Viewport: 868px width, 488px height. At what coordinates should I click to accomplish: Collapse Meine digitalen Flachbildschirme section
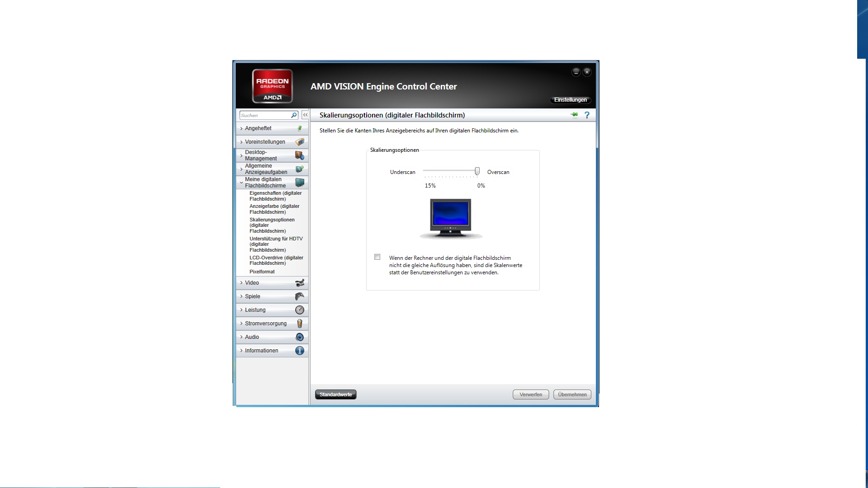tap(272, 183)
